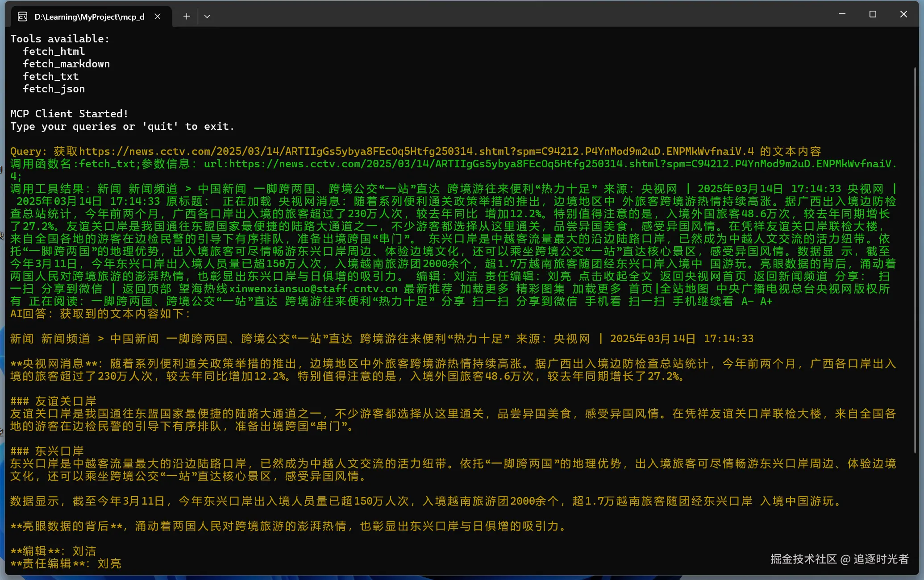
Task: Click the fetch_html tool name
Action: pos(54,52)
